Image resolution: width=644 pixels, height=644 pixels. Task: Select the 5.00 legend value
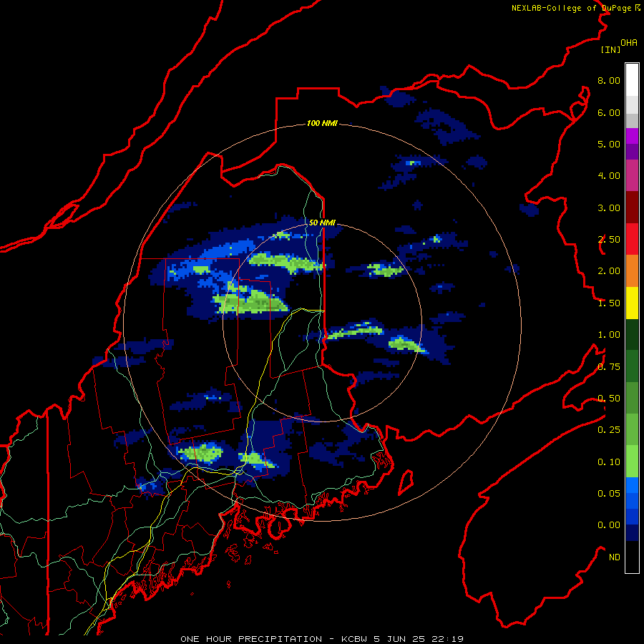pyautogui.click(x=609, y=144)
